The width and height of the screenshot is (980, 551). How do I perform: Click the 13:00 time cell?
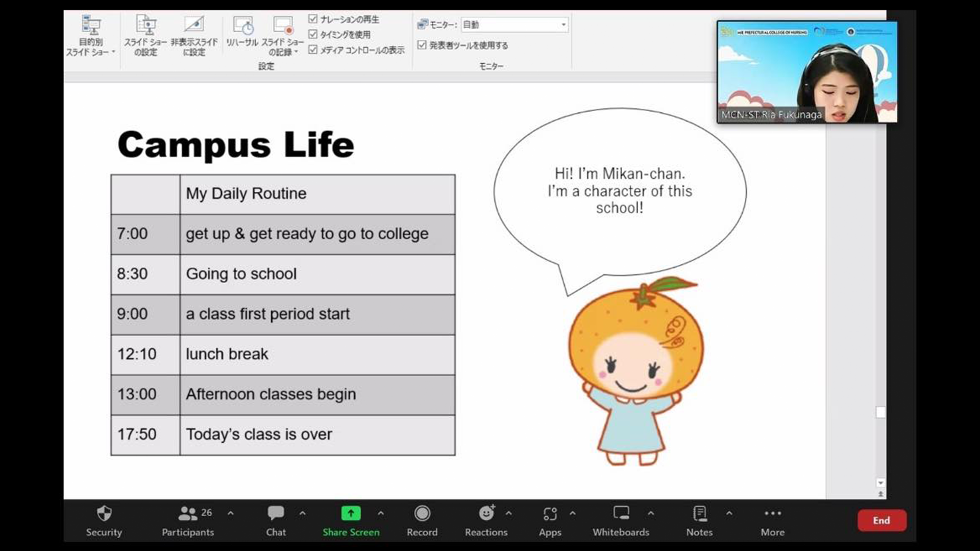145,394
